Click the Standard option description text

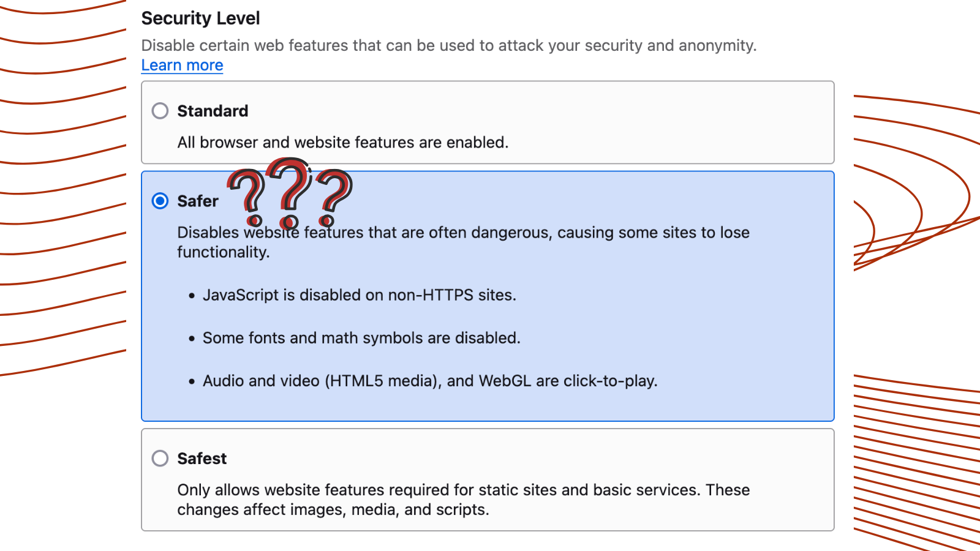[342, 142]
